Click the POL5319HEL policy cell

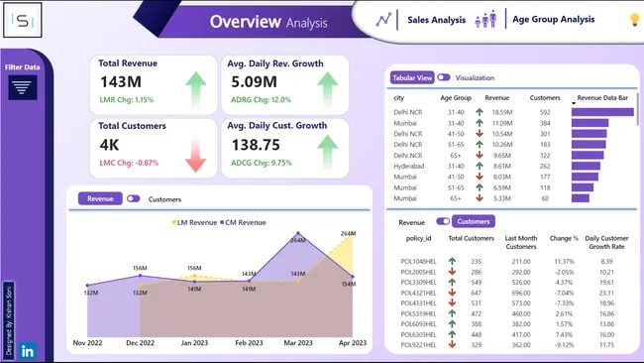(x=418, y=313)
